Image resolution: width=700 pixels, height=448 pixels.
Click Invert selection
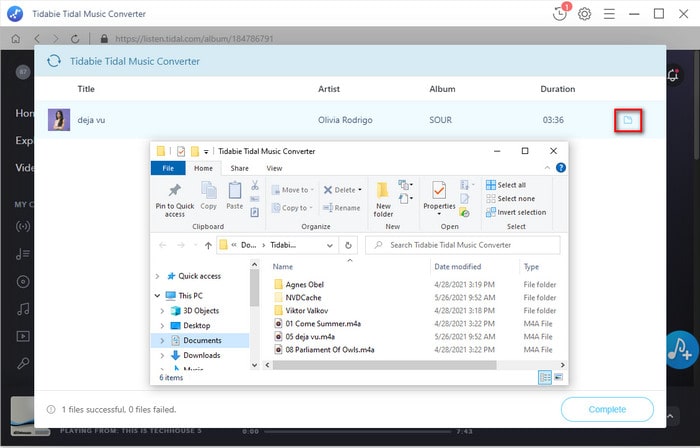coord(516,212)
